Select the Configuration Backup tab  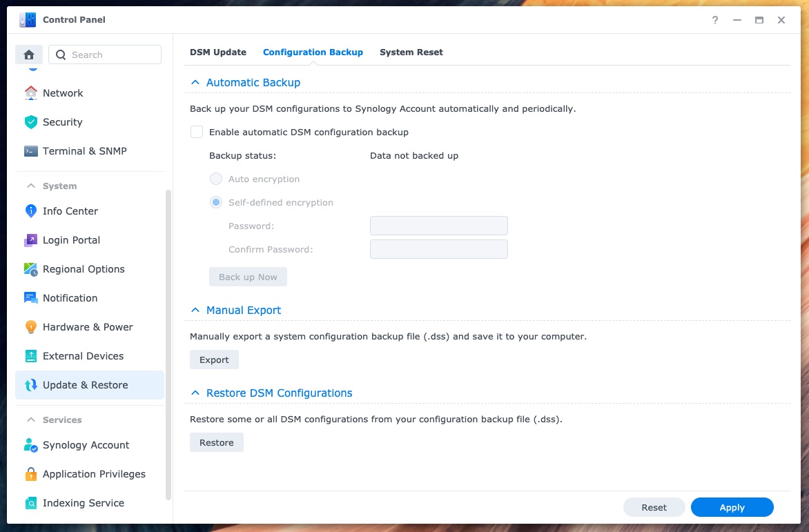(x=313, y=52)
